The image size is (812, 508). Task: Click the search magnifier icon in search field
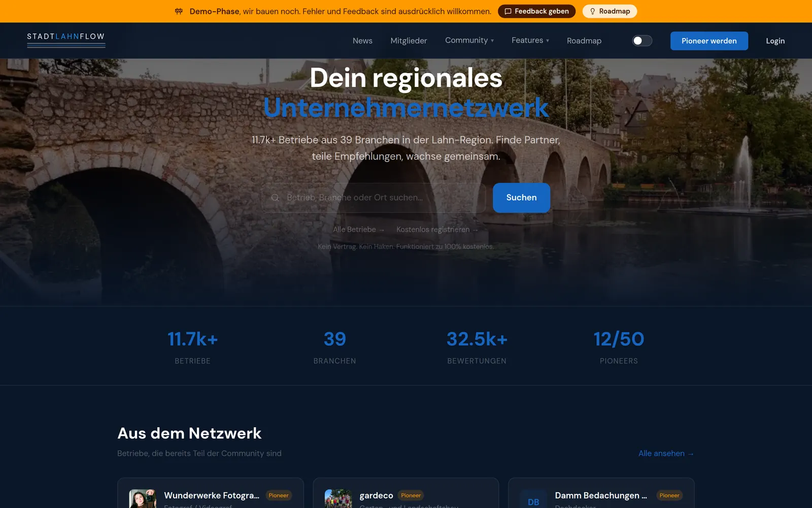pos(275,198)
